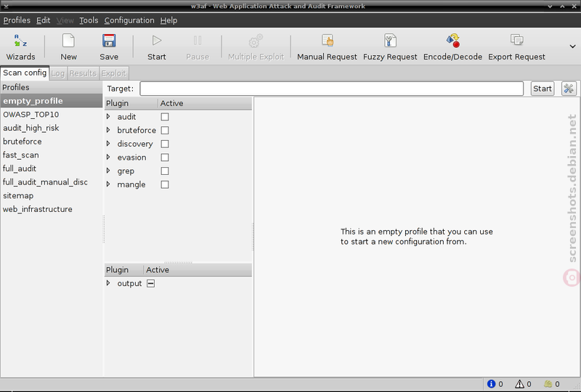Click the information count icon in status bar

[492, 384]
